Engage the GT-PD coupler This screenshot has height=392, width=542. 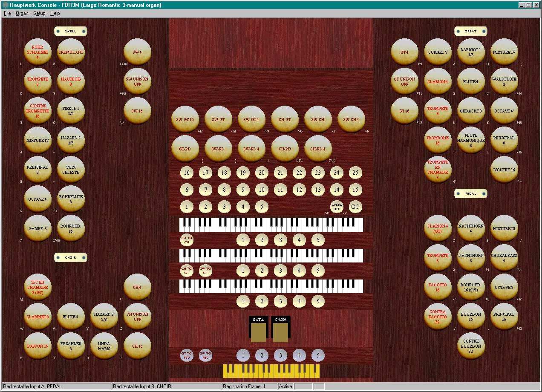(x=185, y=149)
